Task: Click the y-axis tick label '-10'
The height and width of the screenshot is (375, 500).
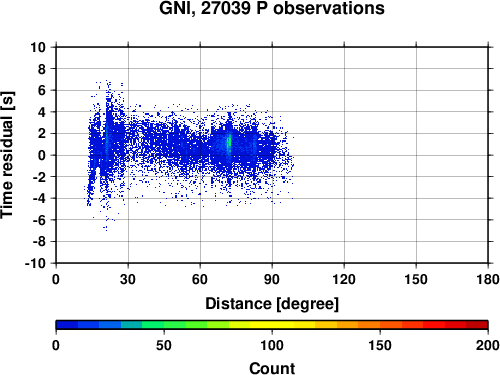Action: pos(36,263)
